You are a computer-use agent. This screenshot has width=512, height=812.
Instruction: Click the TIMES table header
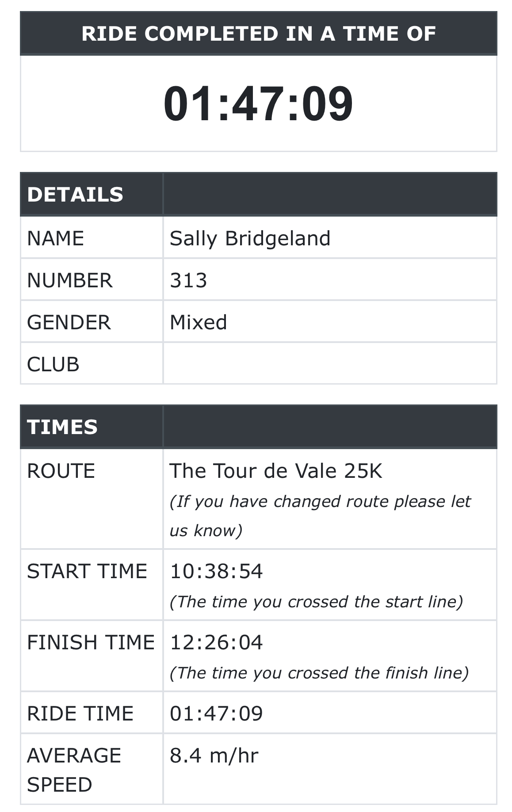62,427
